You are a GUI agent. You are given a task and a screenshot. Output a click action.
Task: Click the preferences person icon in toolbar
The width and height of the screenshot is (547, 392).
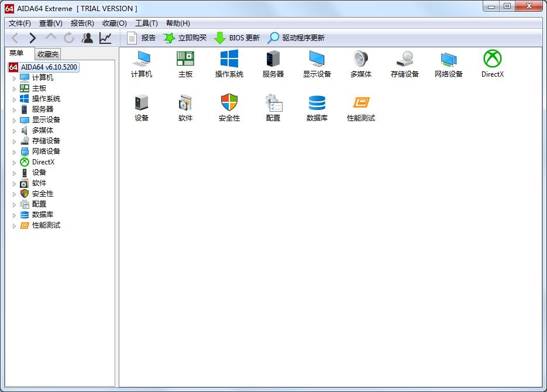tap(85, 37)
